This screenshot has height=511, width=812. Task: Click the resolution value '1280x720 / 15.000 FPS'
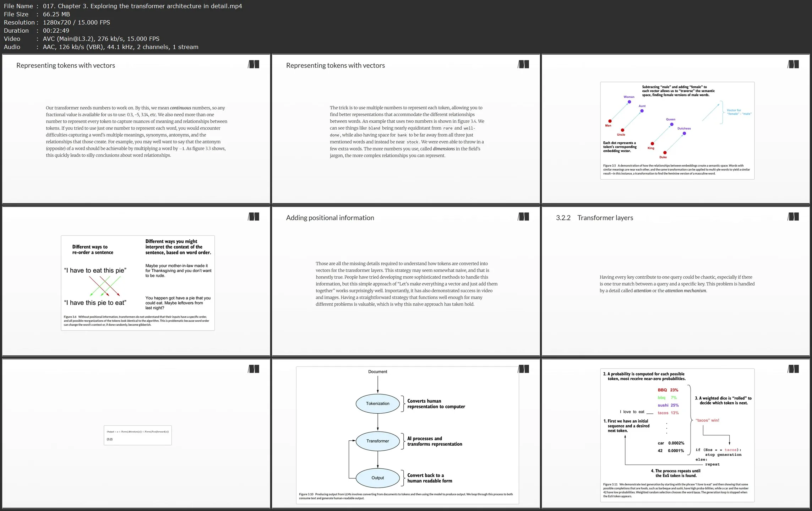coord(76,22)
